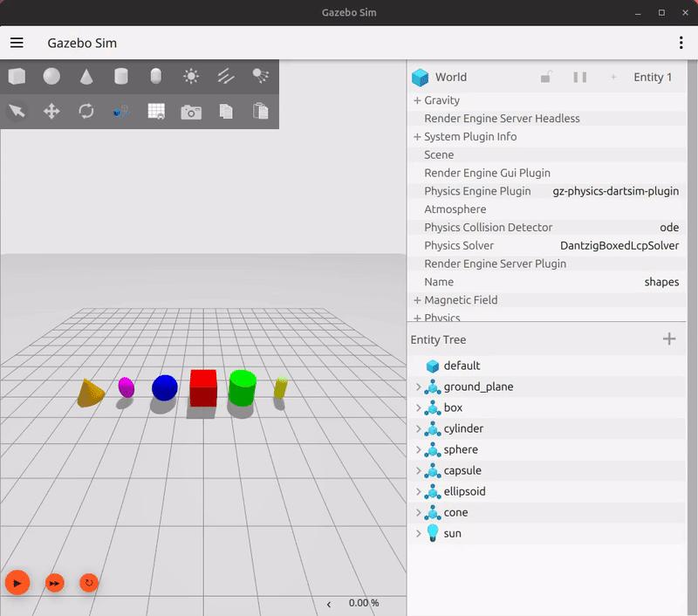Add a spot light
The image size is (698, 616).
pos(260,76)
